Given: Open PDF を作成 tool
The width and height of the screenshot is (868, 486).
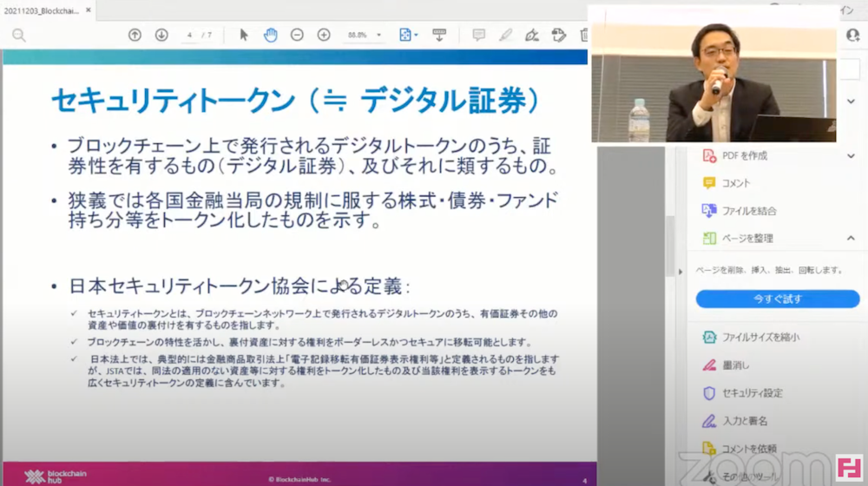Looking at the screenshot, I should [x=734, y=155].
